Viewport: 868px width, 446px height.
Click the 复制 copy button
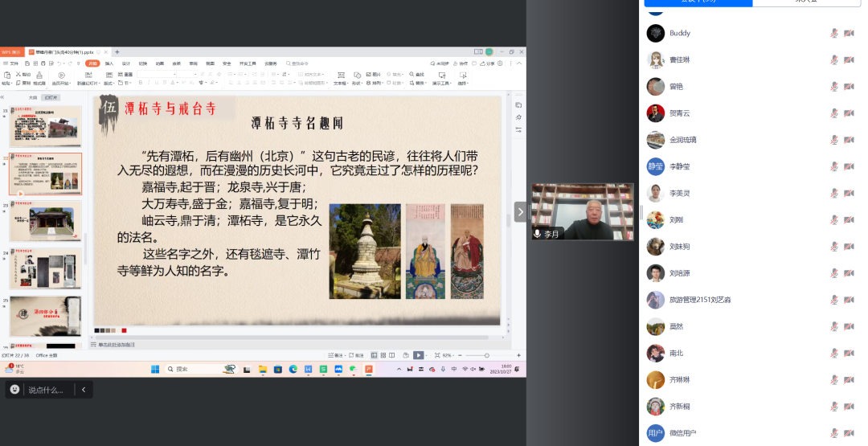coord(23,83)
